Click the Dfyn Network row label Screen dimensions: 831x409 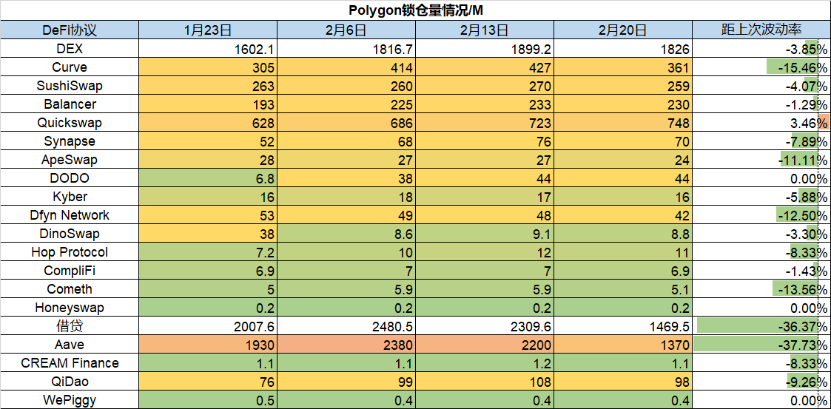click(69, 215)
